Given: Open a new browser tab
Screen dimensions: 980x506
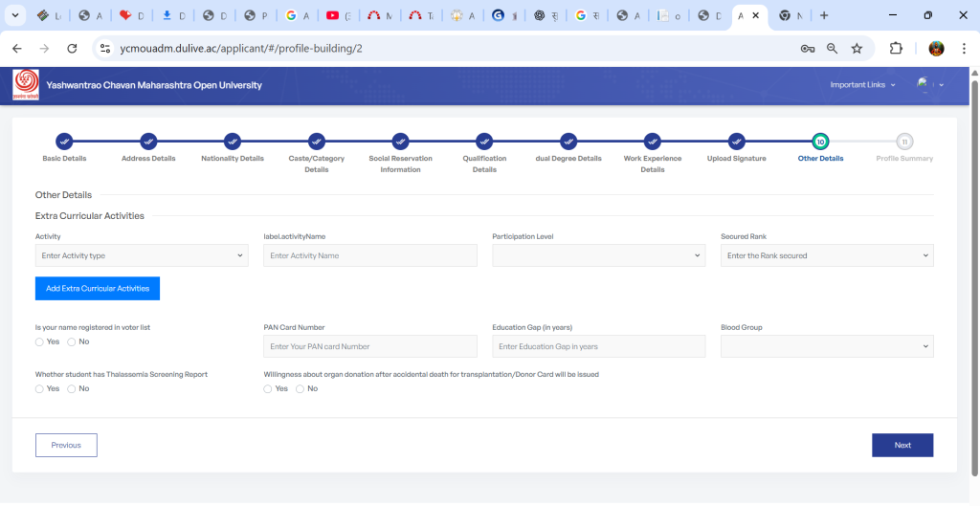Looking at the screenshot, I should [x=824, y=15].
